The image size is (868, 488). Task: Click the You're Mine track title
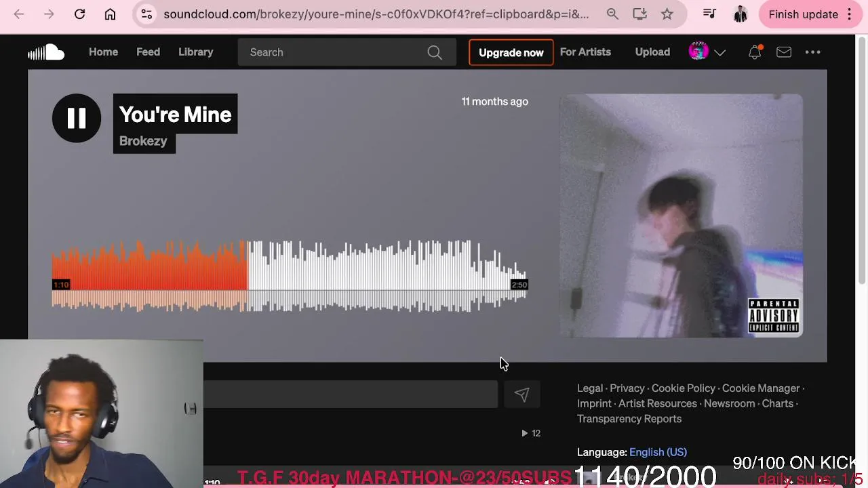(176, 115)
